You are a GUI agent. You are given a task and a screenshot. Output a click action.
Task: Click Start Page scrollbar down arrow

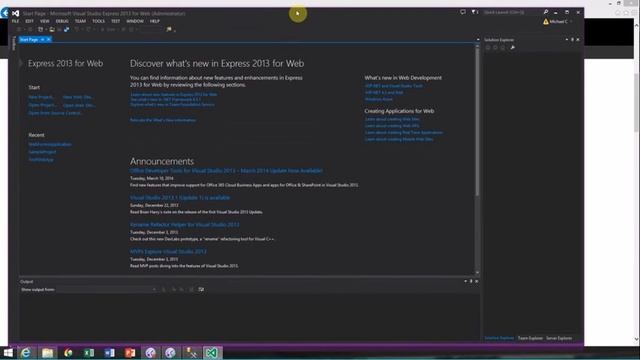coord(477,272)
